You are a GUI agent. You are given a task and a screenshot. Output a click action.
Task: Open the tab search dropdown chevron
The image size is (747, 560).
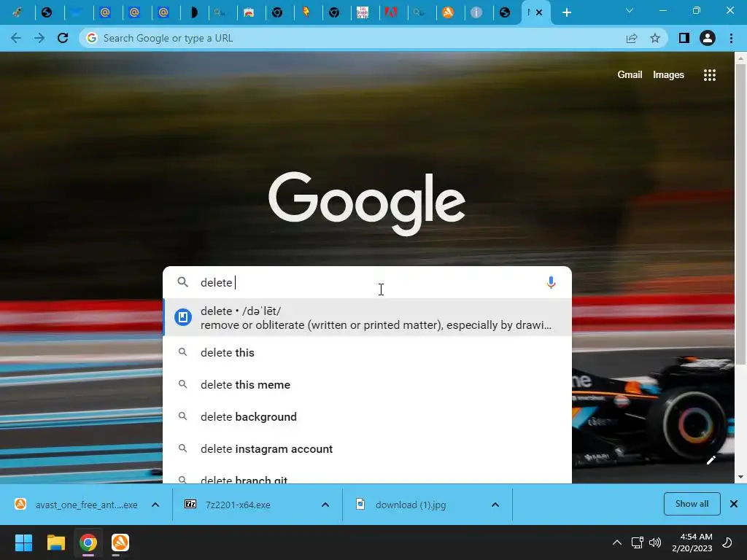tap(630, 10)
